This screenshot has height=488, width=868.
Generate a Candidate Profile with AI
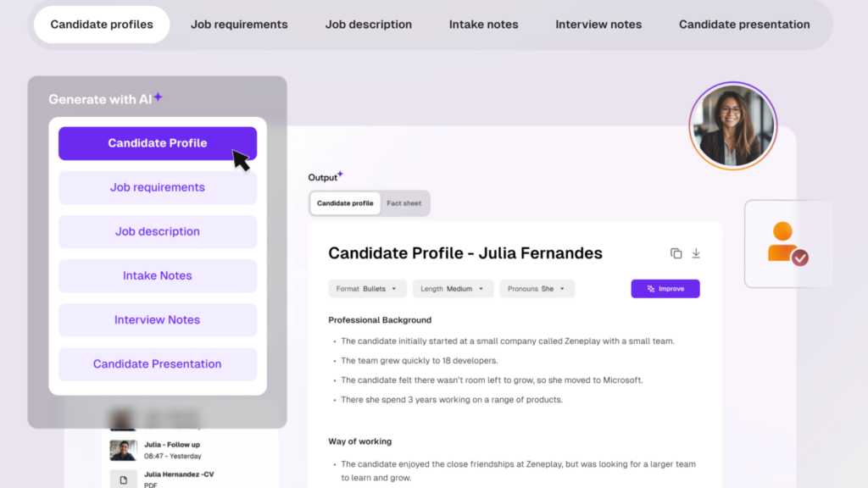tap(158, 143)
